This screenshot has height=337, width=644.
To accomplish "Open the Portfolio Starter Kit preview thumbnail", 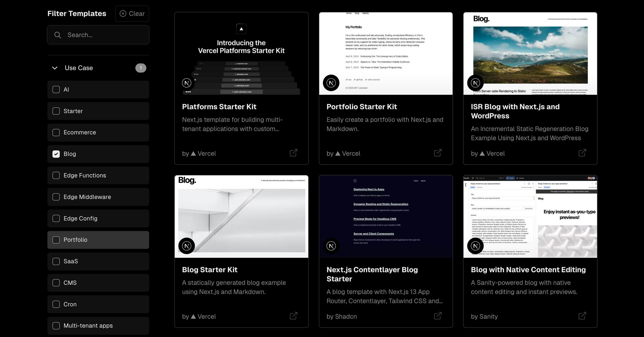I will click(x=386, y=54).
